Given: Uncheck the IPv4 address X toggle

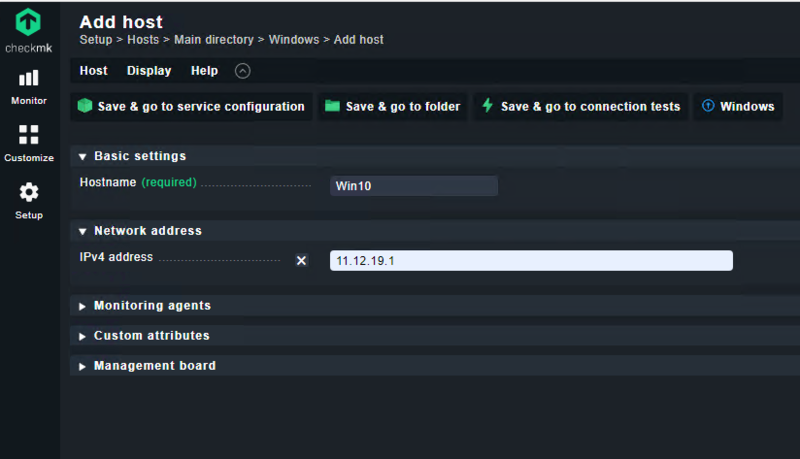Looking at the screenshot, I should 301,260.
